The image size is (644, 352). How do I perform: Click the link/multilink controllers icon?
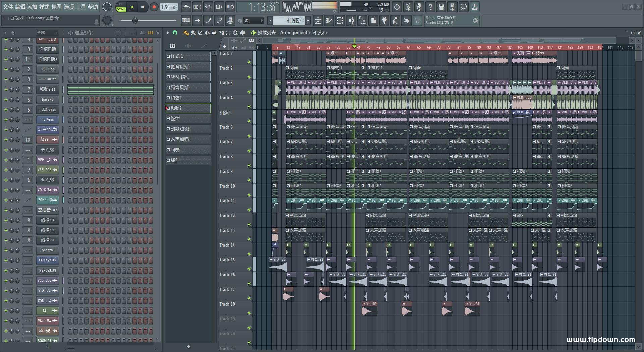pyautogui.click(x=219, y=21)
